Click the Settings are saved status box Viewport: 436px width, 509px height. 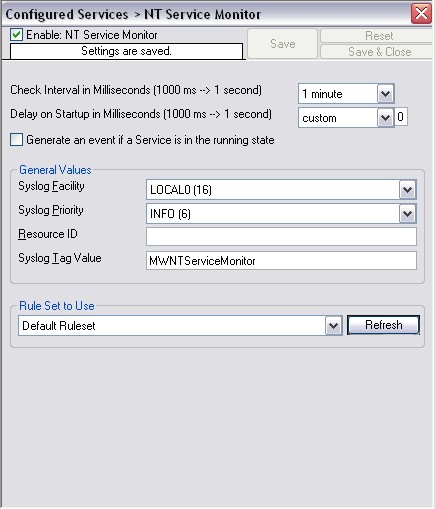tap(126, 51)
